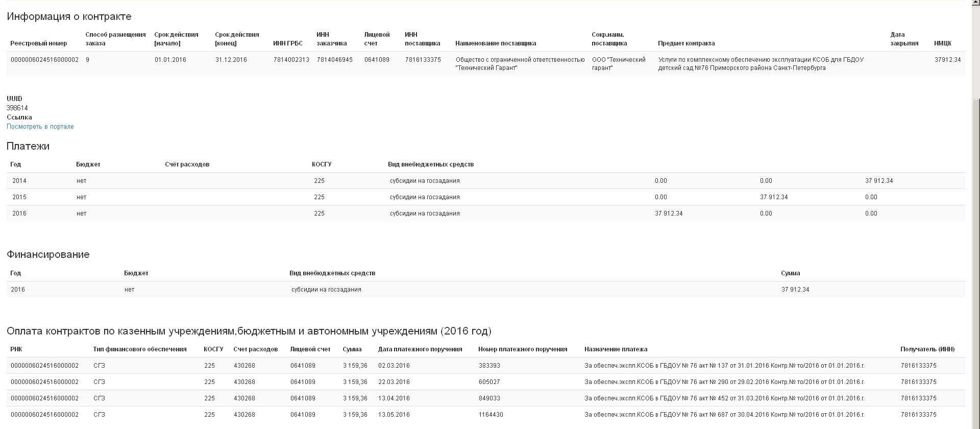Click payment order number 1164430
The image size is (980, 429).
[x=491, y=415]
